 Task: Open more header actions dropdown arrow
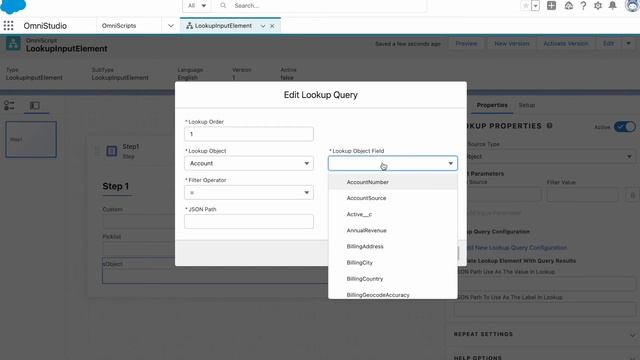click(629, 44)
